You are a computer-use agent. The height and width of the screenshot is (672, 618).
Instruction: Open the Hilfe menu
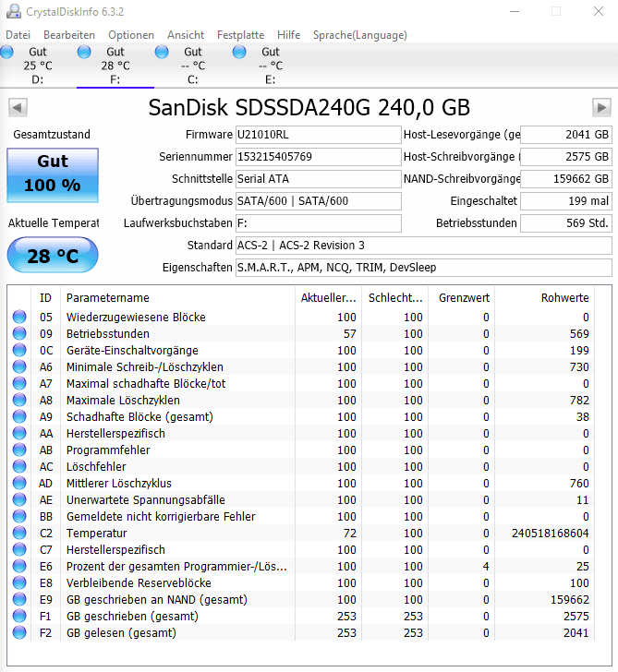pos(288,35)
